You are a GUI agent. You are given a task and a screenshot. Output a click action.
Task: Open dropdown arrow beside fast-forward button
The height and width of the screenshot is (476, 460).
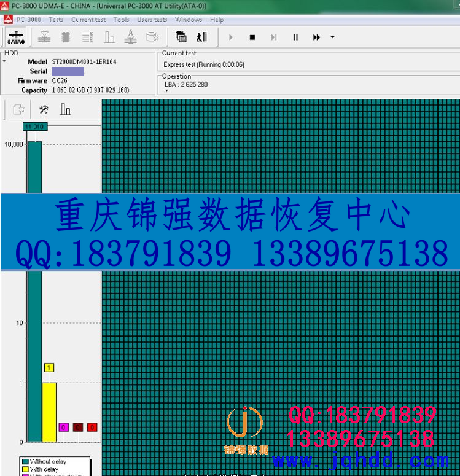(332, 37)
